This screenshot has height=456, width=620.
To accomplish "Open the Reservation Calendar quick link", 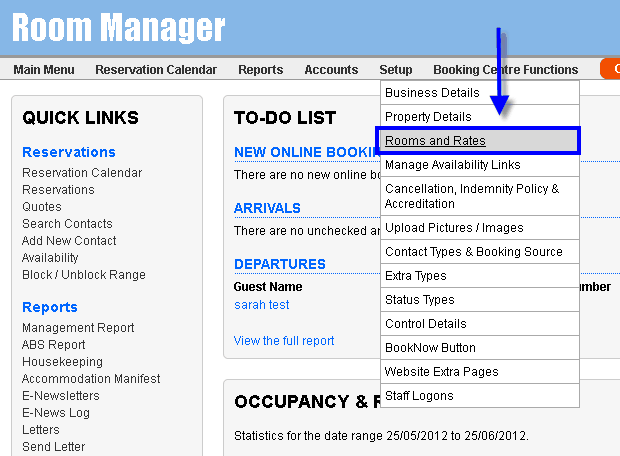I will (82, 173).
